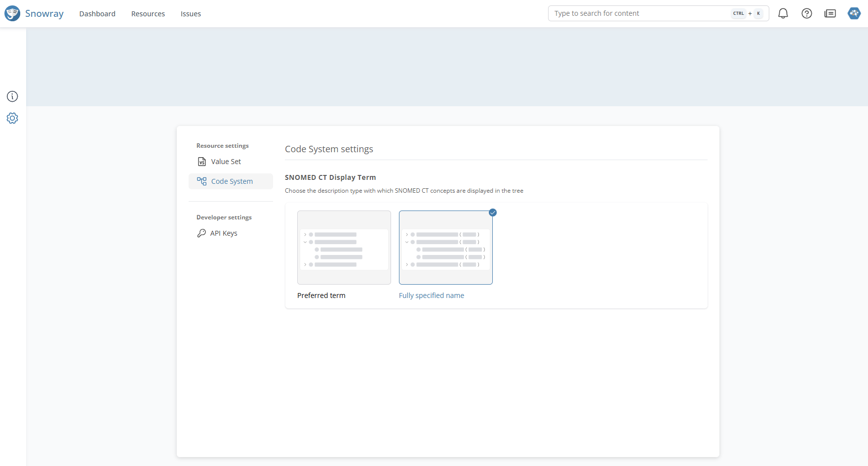The width and height of the screenshot is (868, 466).
Task: Click the Value Set document icon
Action: click(x=202, y=162)
